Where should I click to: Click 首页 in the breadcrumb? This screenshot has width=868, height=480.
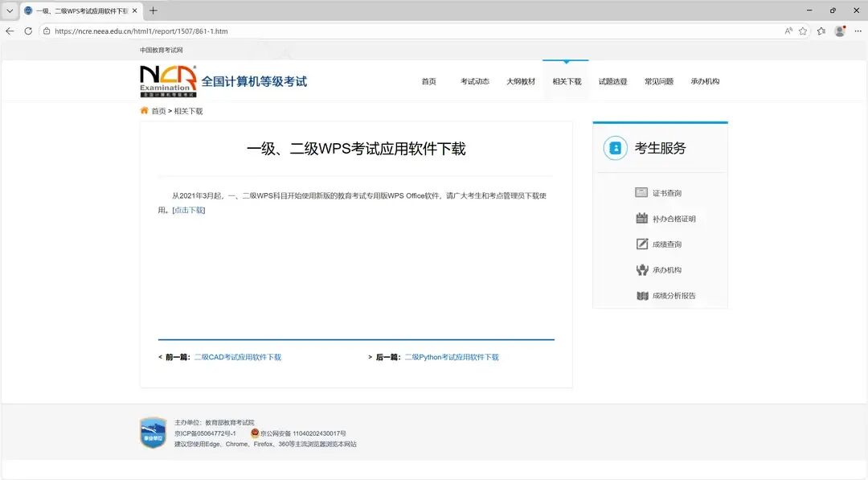click(159, 111)
